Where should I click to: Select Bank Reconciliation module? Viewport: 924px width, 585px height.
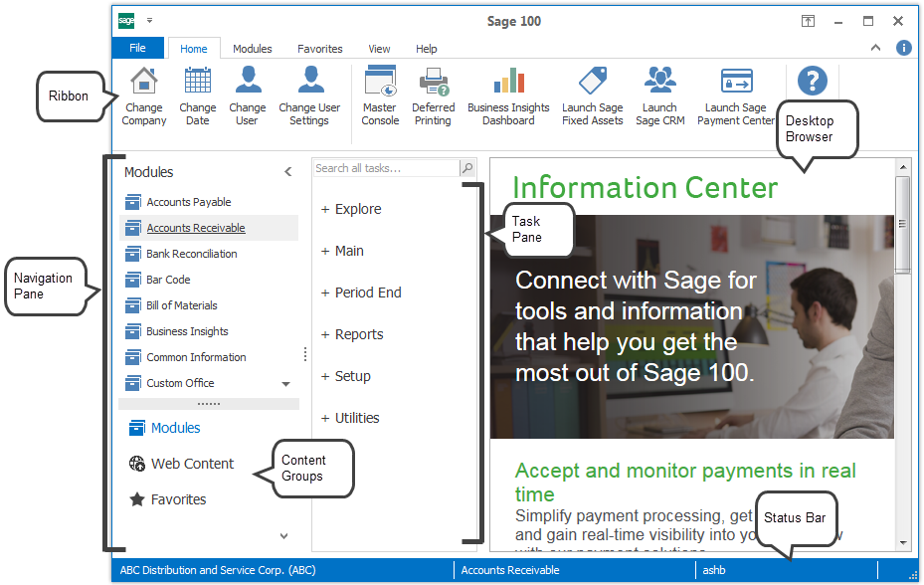point(191,254)
